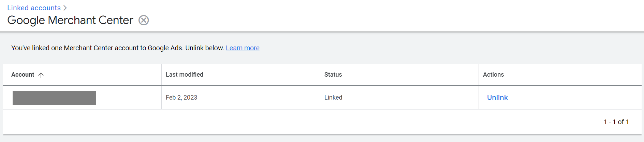This screenshot has width=644, height=142.
Task: Click the Actions column header
Action: click(x=493, y=75)
